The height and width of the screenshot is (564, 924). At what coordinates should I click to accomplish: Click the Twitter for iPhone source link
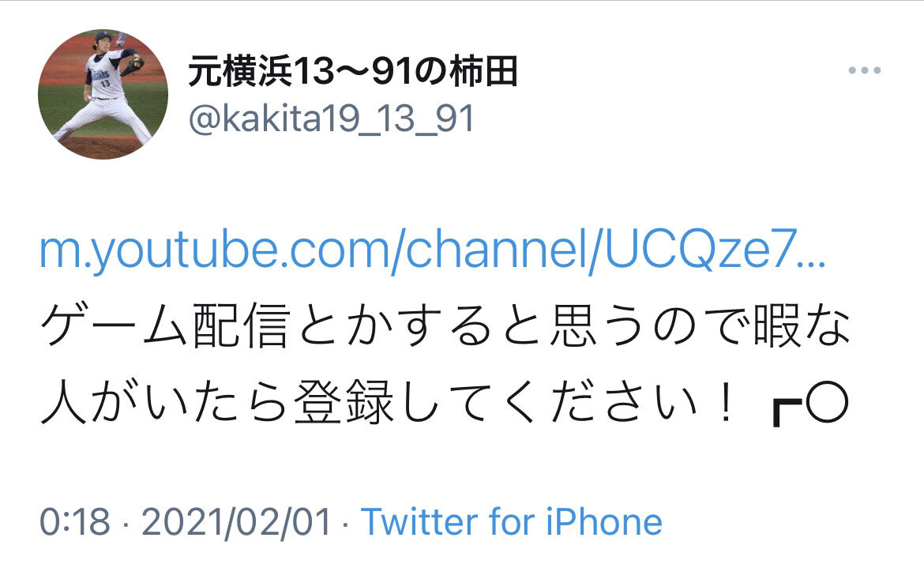click(x=512, y=522)
